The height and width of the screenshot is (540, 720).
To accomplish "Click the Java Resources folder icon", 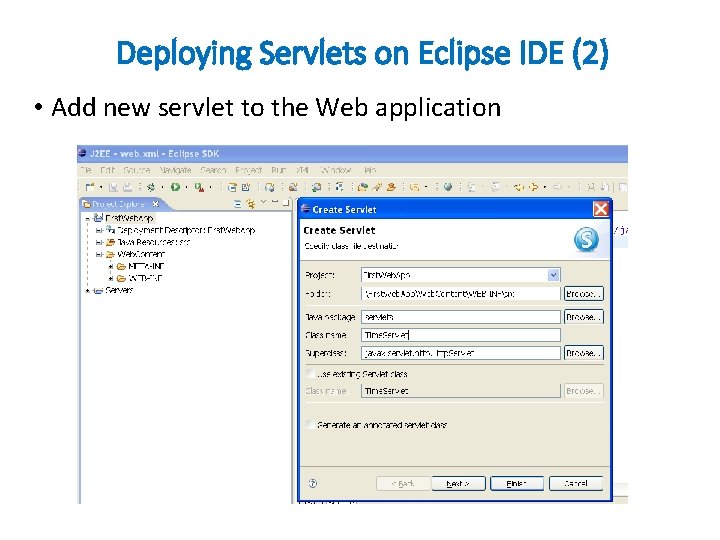I will (110, 242).
